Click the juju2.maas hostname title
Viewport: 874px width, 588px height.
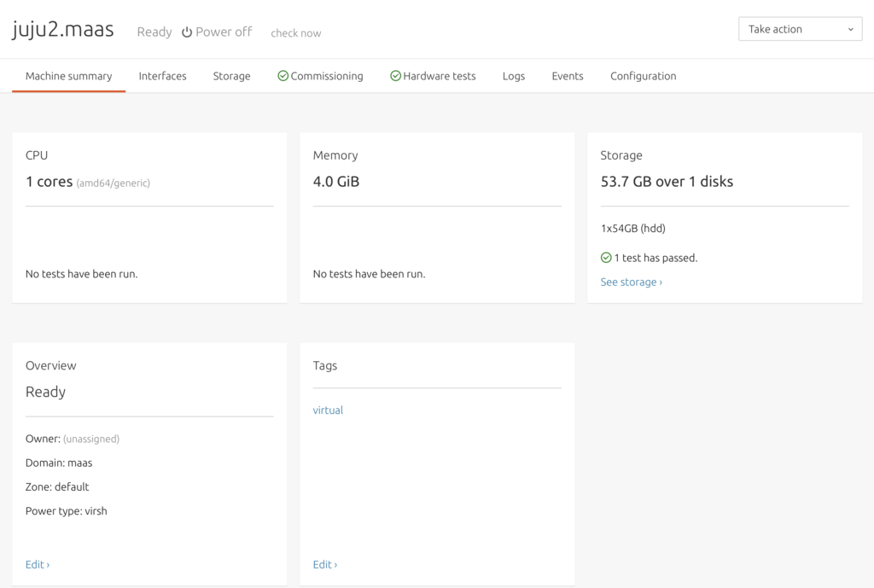62,30
